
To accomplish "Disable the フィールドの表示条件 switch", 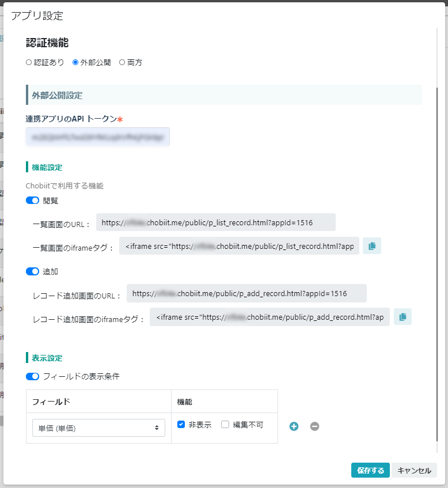I will [x=33, y=376].
